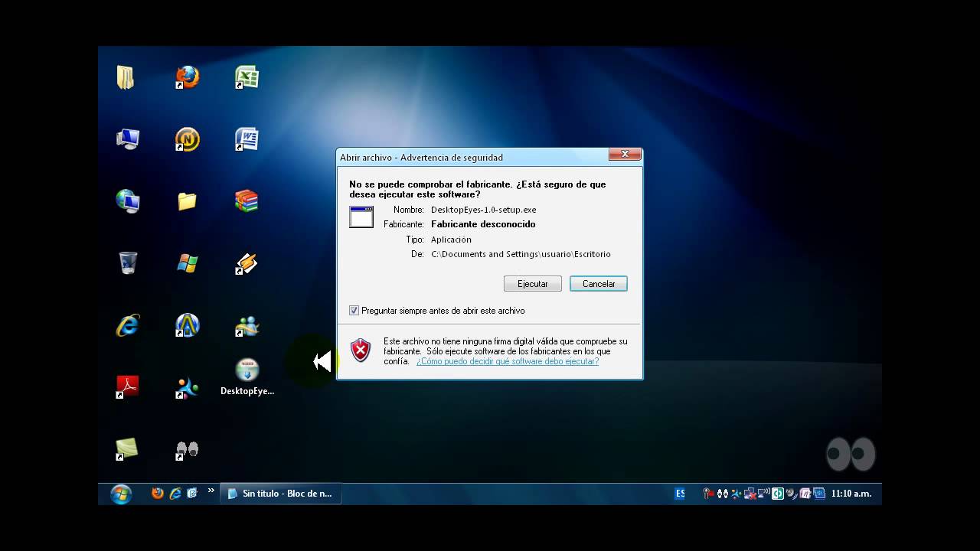Close the Advertencia de seguridad dialog
The image size is (980, 551).
point(625,155)
